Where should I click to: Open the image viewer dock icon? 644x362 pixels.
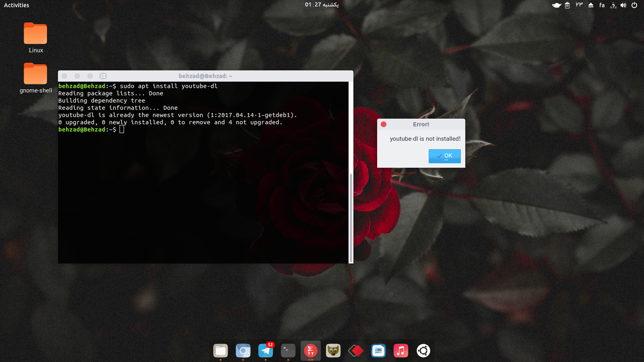[378, 351]
